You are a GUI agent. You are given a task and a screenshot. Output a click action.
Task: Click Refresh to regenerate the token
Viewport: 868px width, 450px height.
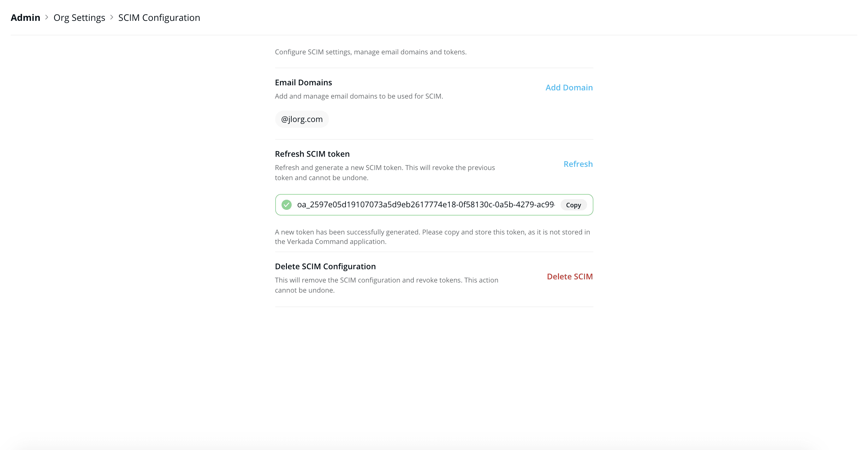coord(578,164)
